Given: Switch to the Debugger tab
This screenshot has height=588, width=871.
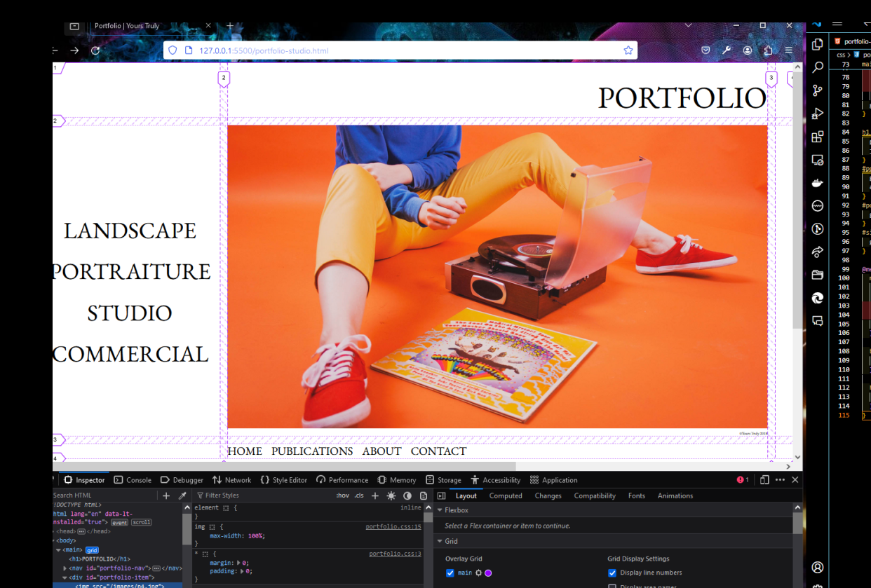Looking at the screenshot, I should (182, 480).
